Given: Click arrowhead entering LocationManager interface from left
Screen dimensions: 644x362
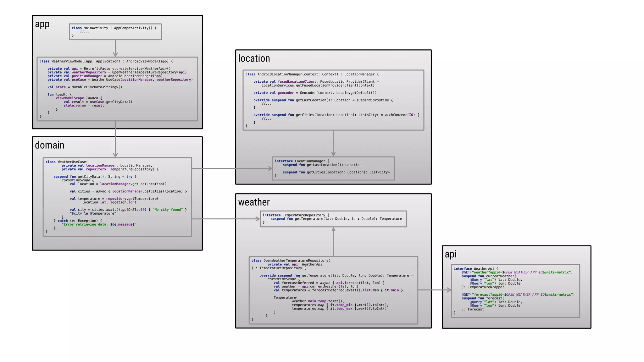Looking at the screenshot, I should coord(270,168).
